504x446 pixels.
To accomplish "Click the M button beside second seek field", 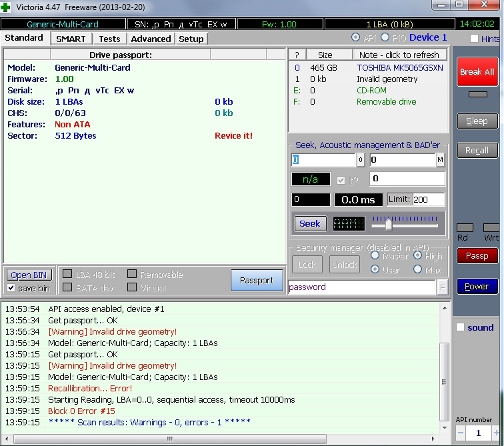I will tap(441, 160).
